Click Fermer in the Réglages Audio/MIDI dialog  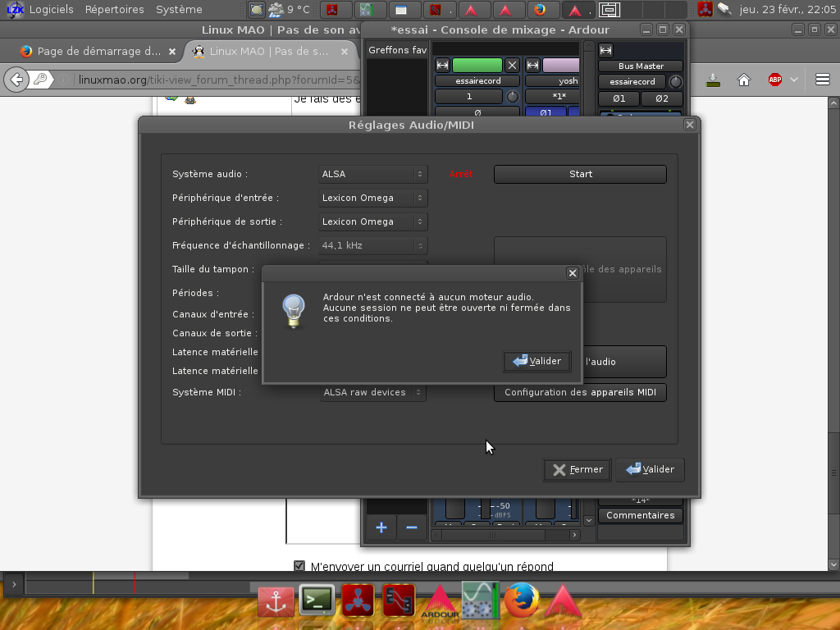pos(577,470)
